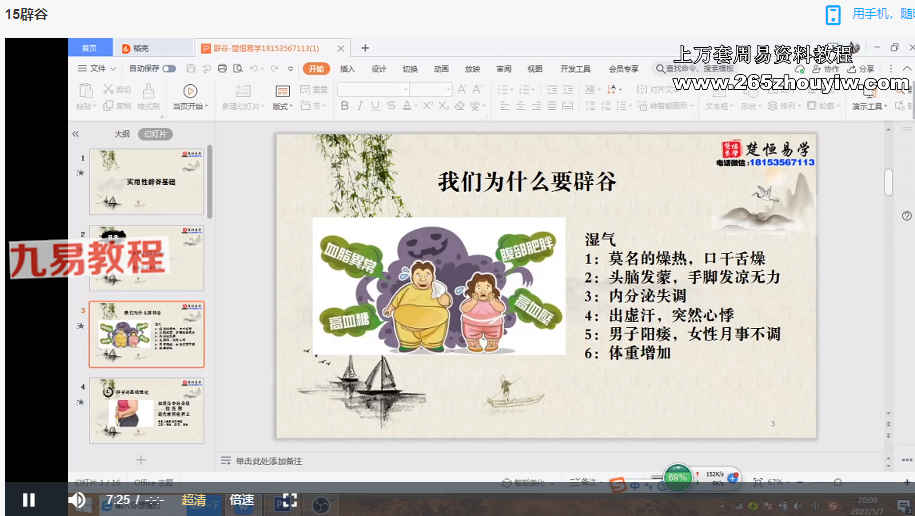Select the 审阅 ribbon tab

point(504,68)
